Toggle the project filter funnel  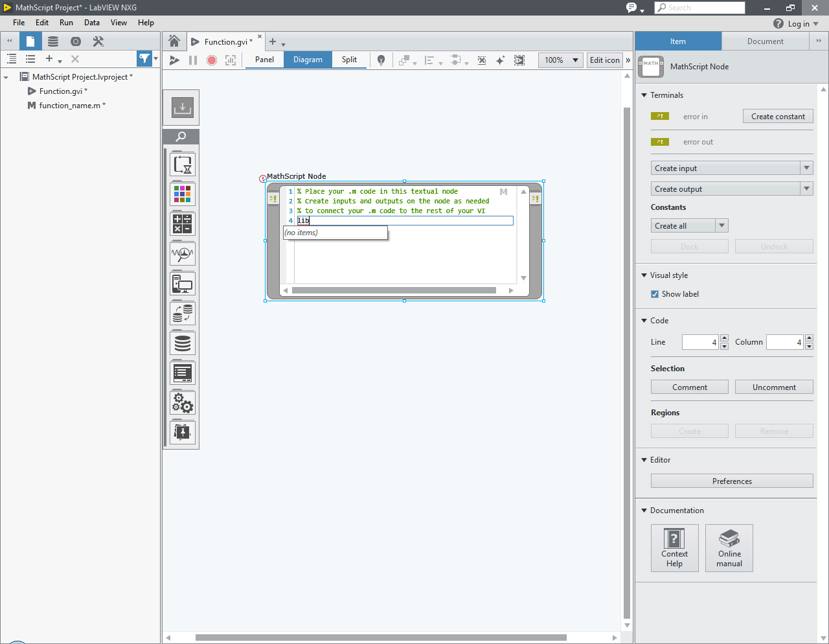tap(144, 59)
